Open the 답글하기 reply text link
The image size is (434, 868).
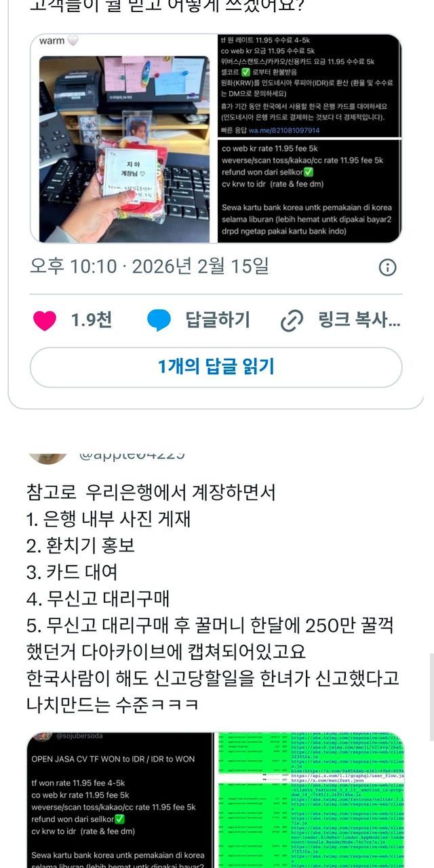click(218, 320)
